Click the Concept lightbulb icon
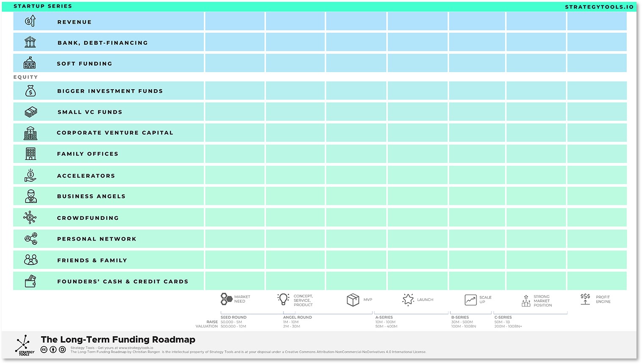This screenshot has width=642, height=364. click(x=283, y=299)
